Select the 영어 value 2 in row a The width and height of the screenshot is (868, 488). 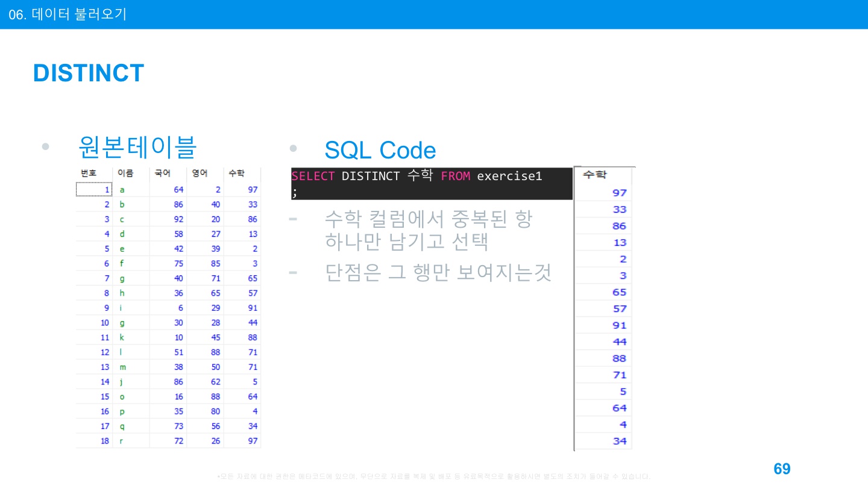point(218,190)
